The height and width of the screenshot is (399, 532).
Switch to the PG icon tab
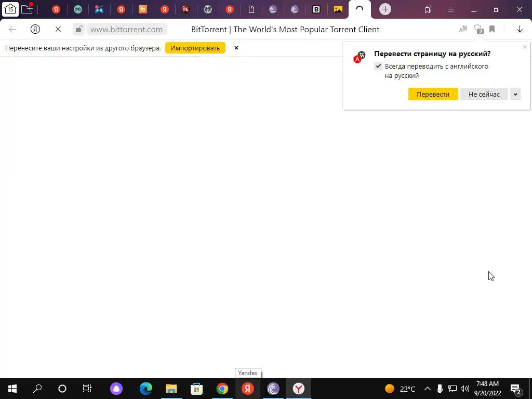(185, 9)
